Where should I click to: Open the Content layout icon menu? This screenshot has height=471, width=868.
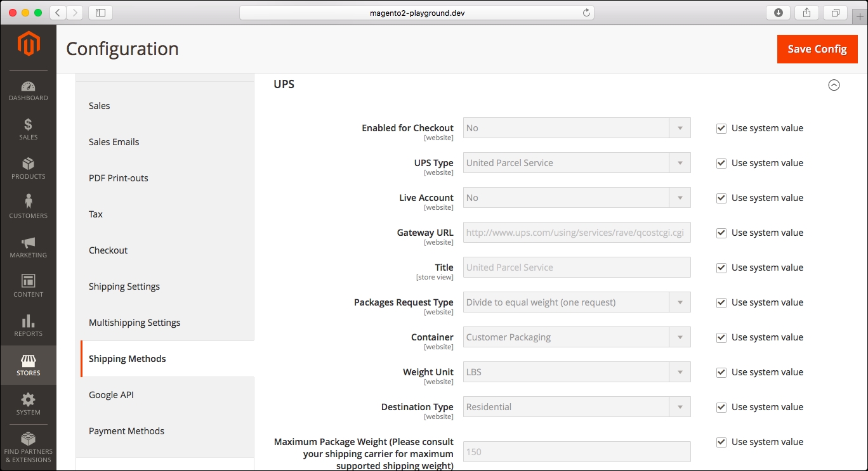[28, 287]
